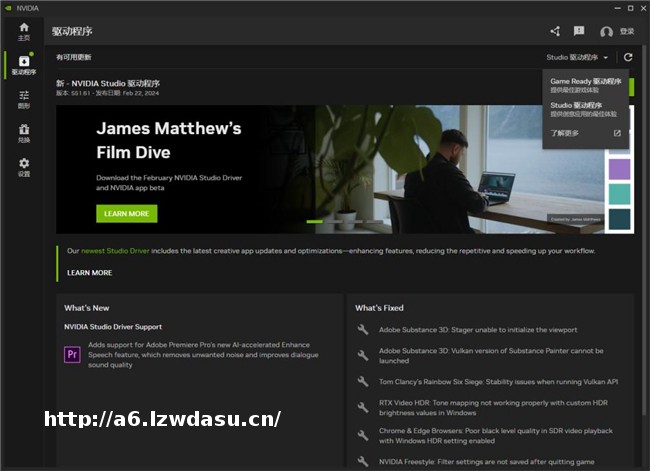Click LEARN MORE below the driver description
This screenshot has width=650, height=471.
pos(89,272)
